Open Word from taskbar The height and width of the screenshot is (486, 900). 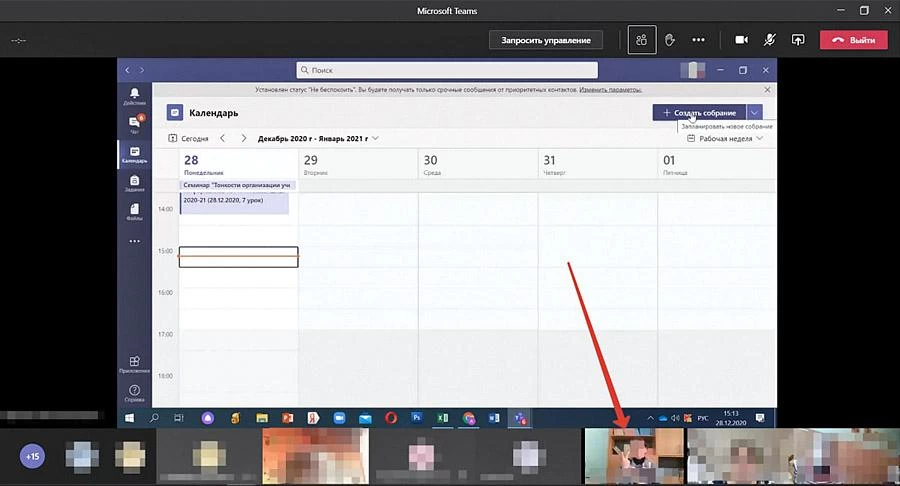coord(494,418)
